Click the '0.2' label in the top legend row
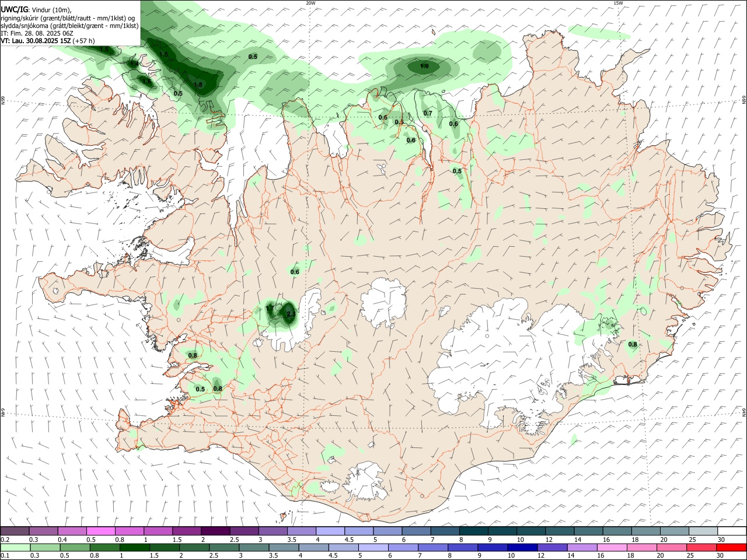Screen dimensions: 747x560 (5, 540)
